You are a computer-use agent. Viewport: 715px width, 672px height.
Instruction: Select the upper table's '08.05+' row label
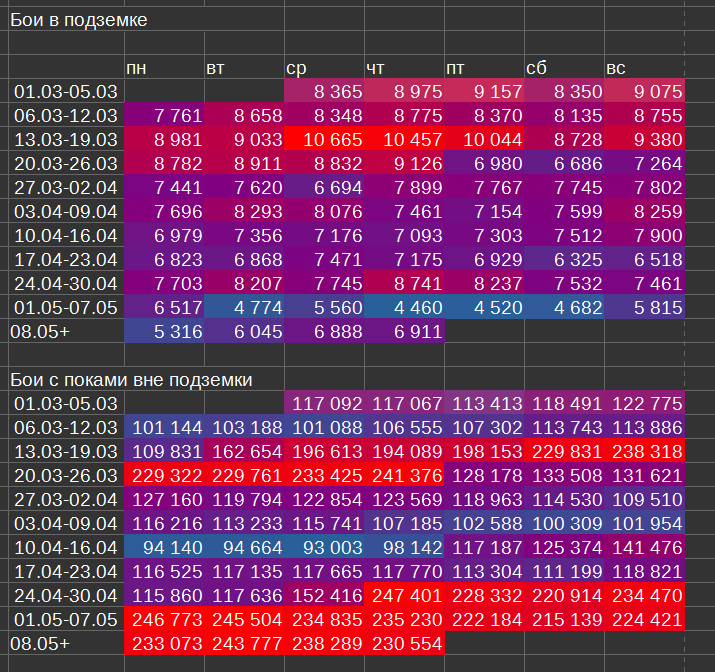coord(66,331)
